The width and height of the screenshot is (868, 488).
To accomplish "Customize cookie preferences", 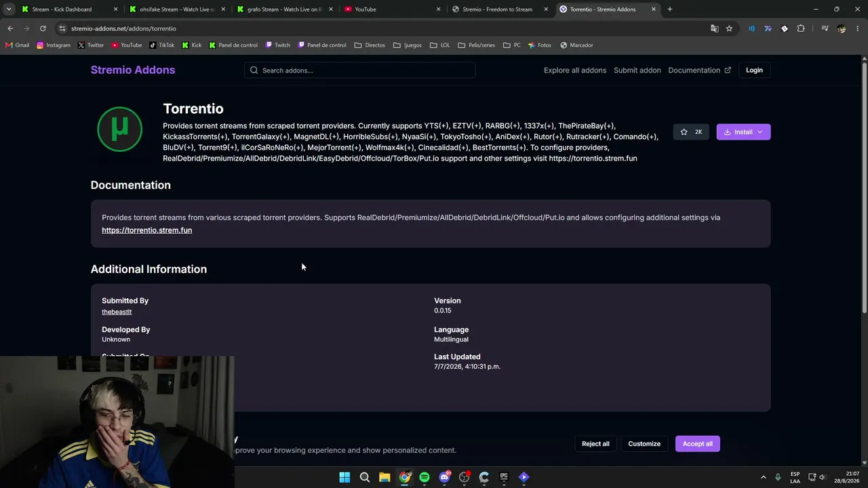I will 644,444.
